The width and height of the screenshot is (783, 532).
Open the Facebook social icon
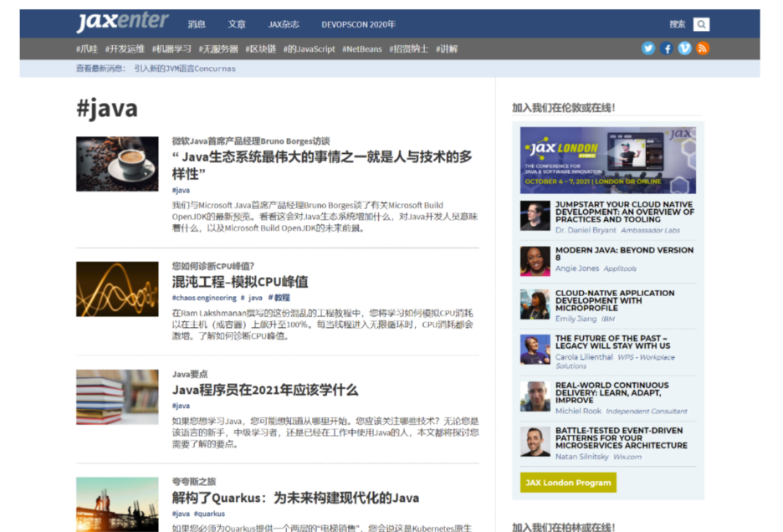666,49
